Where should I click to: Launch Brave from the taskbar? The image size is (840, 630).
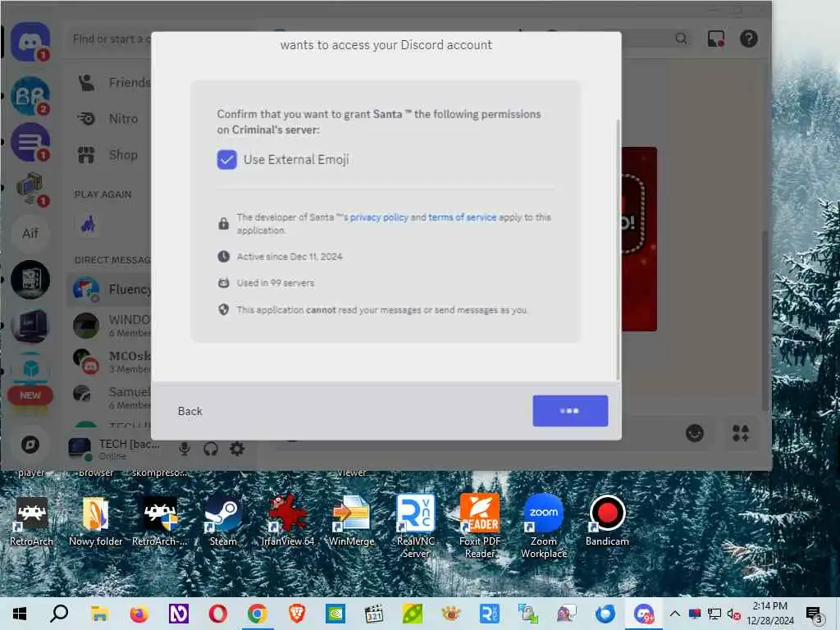297,614
